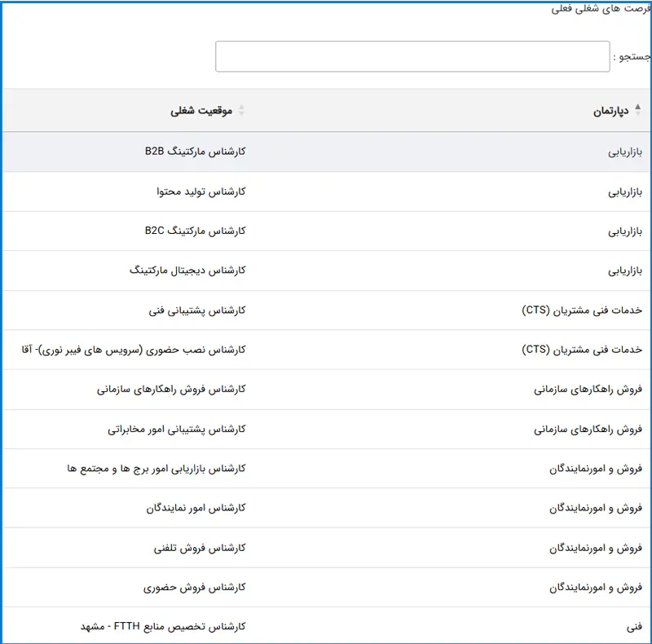This screenshot has width=652, height=644.
Task: Choose کارشناس دیجیتال مارکتینگ position
Action: point(187,271)
